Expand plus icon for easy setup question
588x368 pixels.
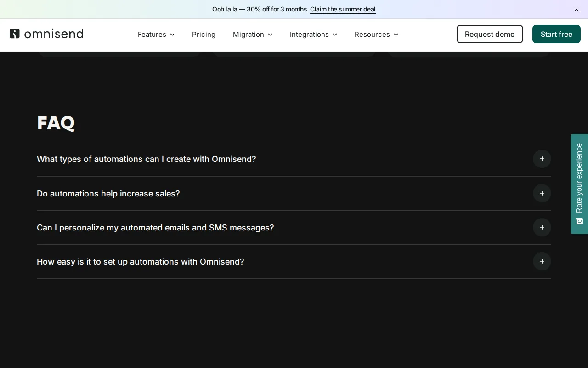coord(542,261)
